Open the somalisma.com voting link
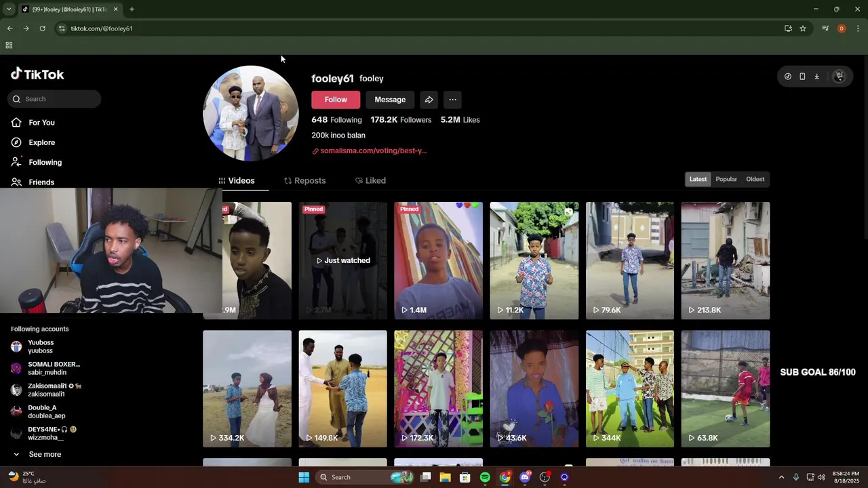The image size is (868, 488). (370, 150)
